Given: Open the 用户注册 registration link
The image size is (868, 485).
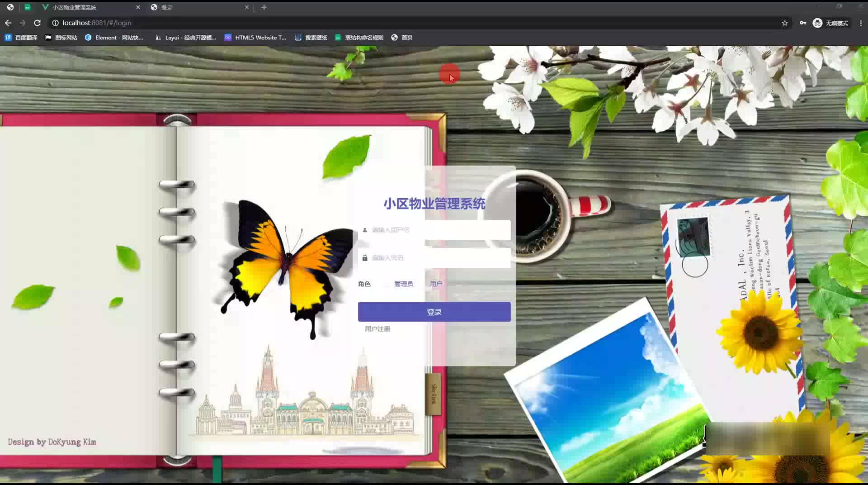Looking at the screenshot, I should click(x=377, y=329).
